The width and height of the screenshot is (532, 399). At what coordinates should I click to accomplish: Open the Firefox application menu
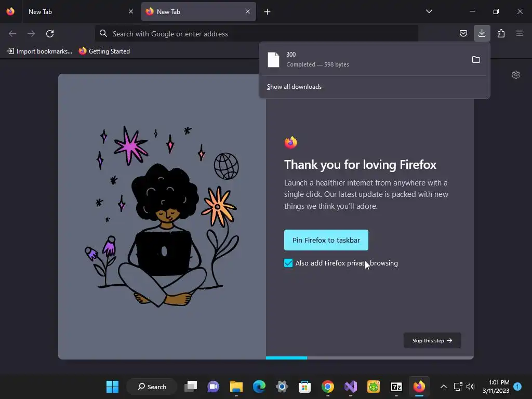pyautogui.click(x=520, y=33)
